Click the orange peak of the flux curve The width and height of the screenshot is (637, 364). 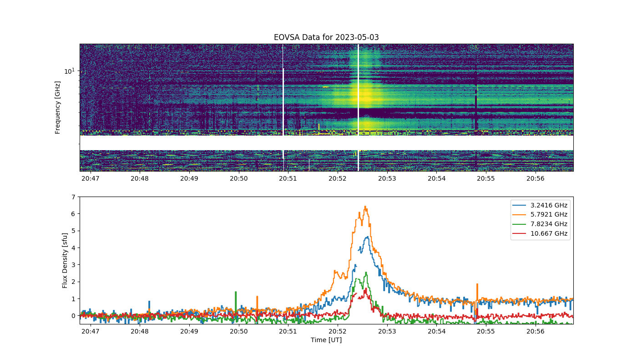tap(365, 207)
